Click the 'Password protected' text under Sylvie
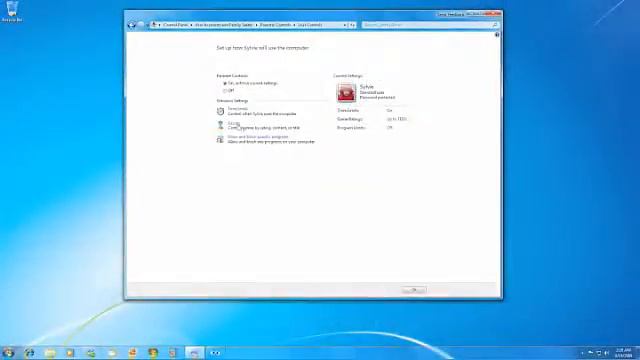Screen dimensions: 640x360 [x=377, y=98]
